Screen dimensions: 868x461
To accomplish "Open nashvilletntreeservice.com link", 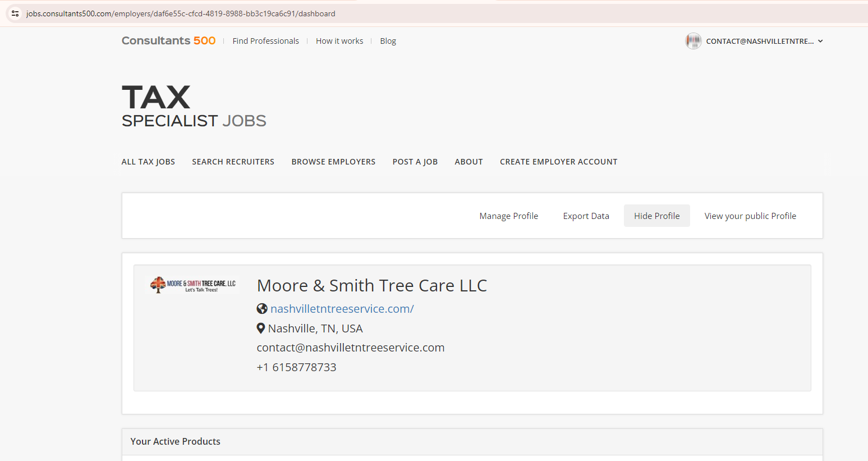I will coord(342,309).
